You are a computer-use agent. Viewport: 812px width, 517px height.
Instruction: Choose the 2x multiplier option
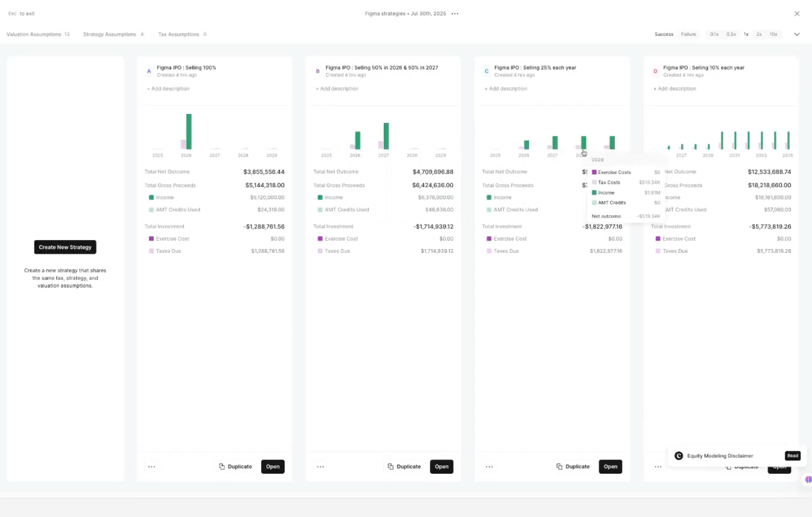click(x=759, y=34)
